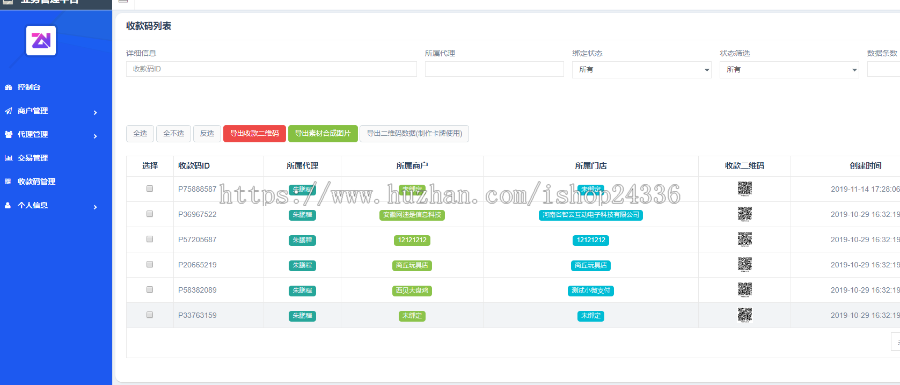Open the 绑定状态 dropdown
Image resolution: width=900 pixels, height=385 pixels.
[x=642, y=69]
